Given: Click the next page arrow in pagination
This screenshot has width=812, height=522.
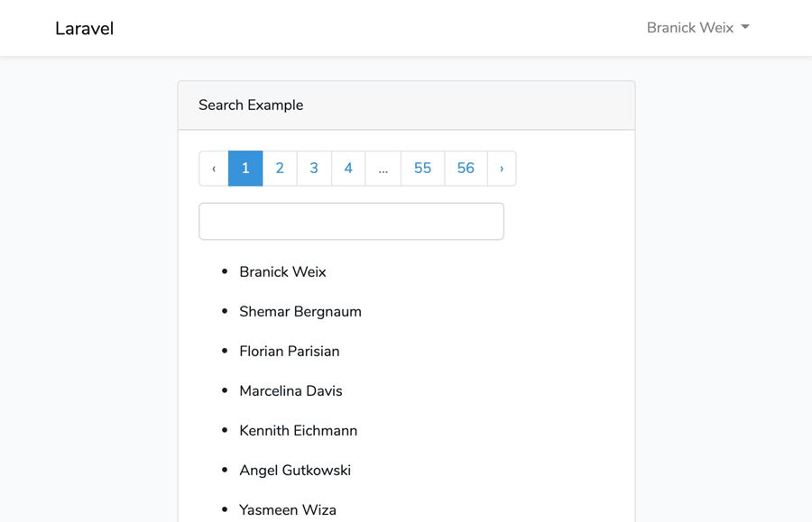Looking at the screenshot, I should [x=502, y=169].
